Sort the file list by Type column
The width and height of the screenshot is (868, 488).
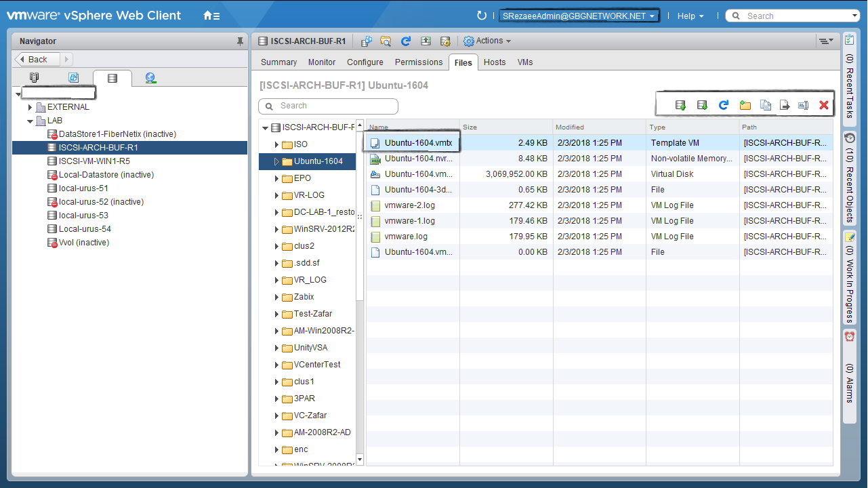coord(693,127)
